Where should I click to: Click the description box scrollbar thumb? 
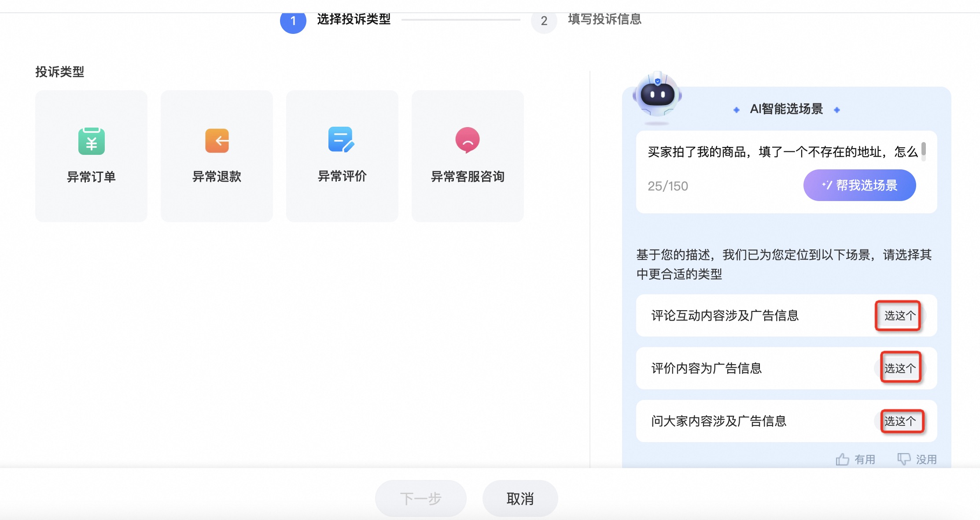click(923, 149)
